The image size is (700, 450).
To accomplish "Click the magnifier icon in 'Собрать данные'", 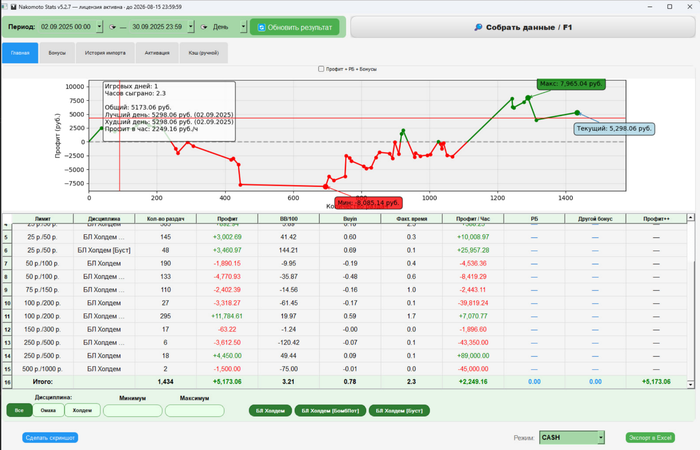I will click(478, 27).
